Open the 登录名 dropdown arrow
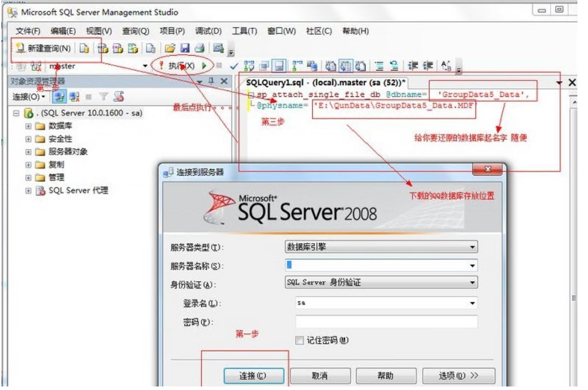 (x=472, y=302)
